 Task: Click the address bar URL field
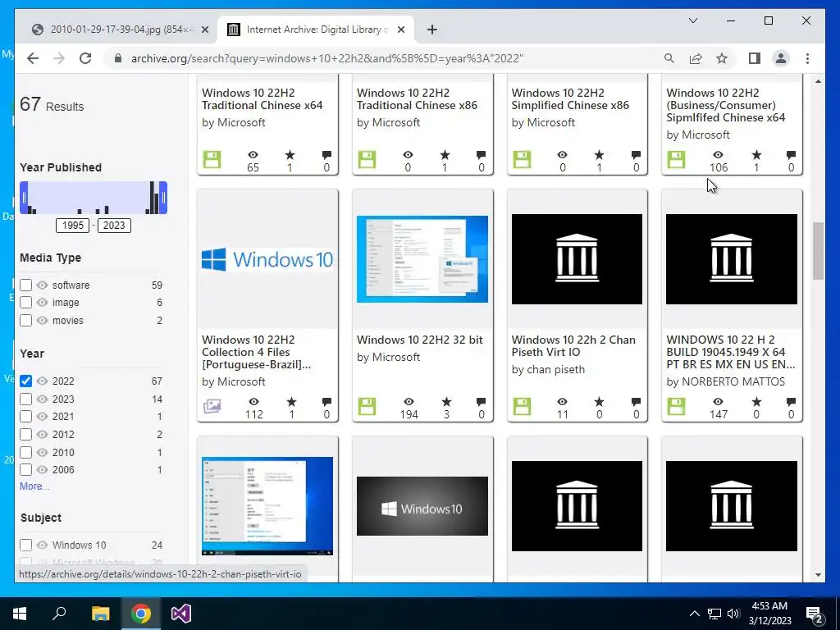tap(326, 58)
